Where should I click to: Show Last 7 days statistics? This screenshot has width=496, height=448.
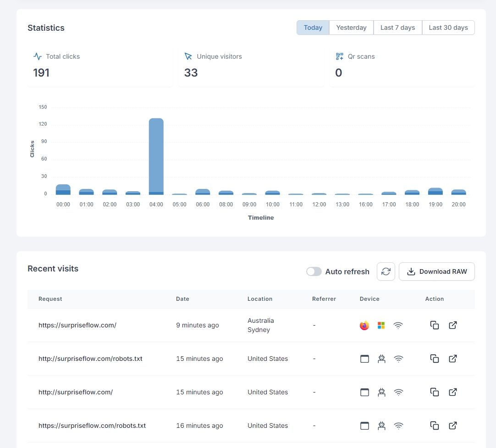(x=397, y=28)
